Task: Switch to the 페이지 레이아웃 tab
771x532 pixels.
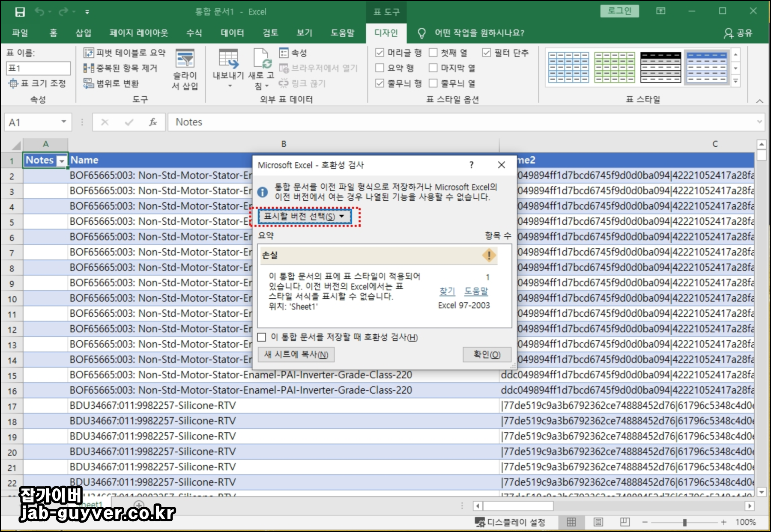Action: click(139, 33)
